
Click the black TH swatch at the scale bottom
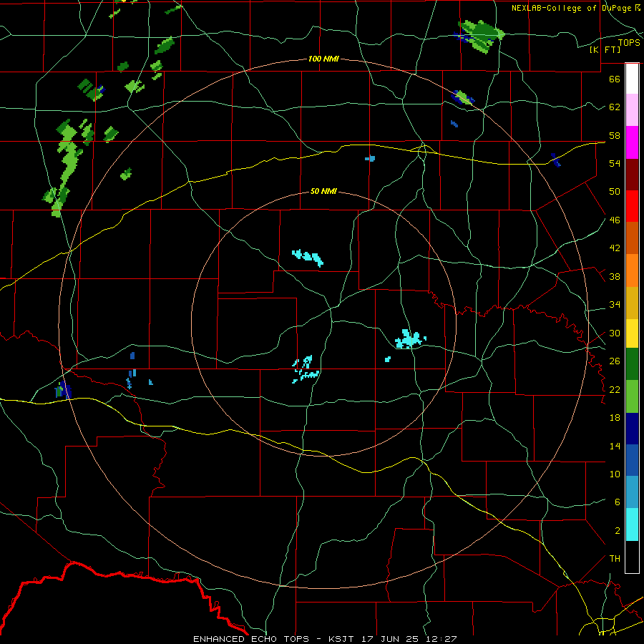(632, 557)
